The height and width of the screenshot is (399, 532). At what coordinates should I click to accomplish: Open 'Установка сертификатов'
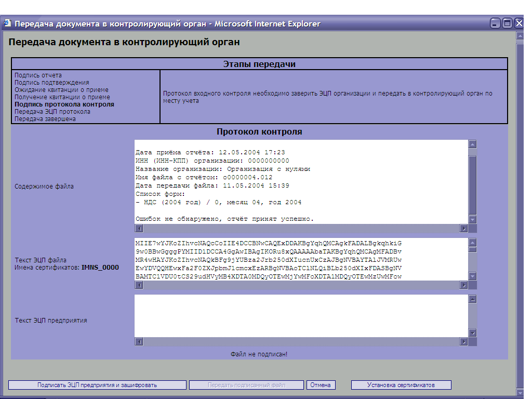point(401,385)
